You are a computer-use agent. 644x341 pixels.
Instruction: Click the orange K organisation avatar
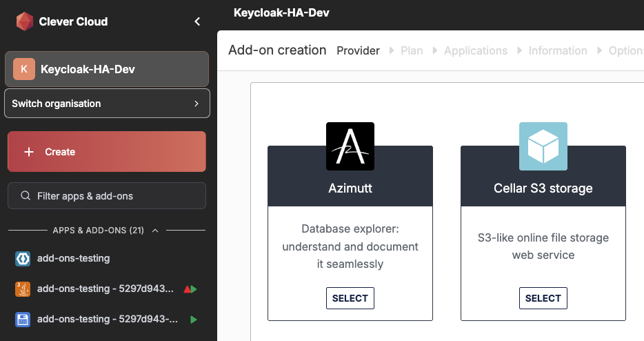pos(24,69)
